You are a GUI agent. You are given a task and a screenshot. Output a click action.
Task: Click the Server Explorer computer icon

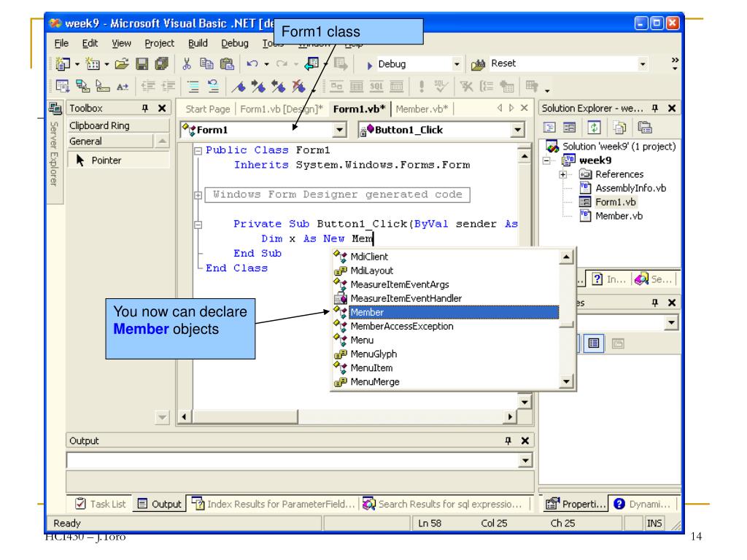[x=55, y=109]
